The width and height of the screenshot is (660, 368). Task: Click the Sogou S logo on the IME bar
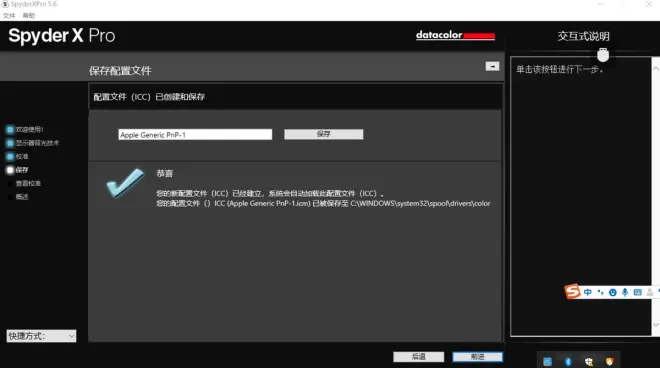(572, 291)
